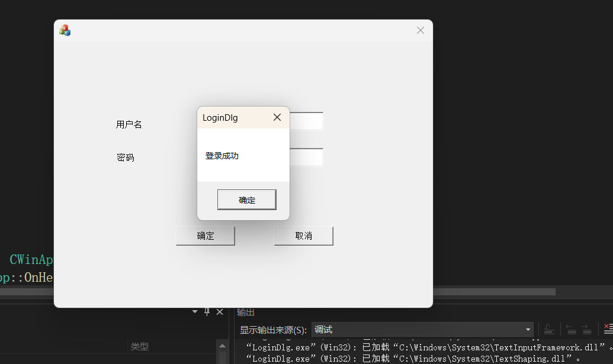The height and width of the screenshot is (364, 613).
Task: Click the output line mentioning TextInputFramework.dll
Action: point(429,347)
